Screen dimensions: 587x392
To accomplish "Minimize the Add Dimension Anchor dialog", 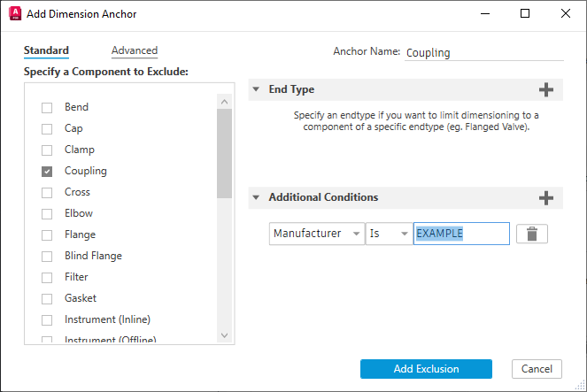I will (x=485, y=13).
